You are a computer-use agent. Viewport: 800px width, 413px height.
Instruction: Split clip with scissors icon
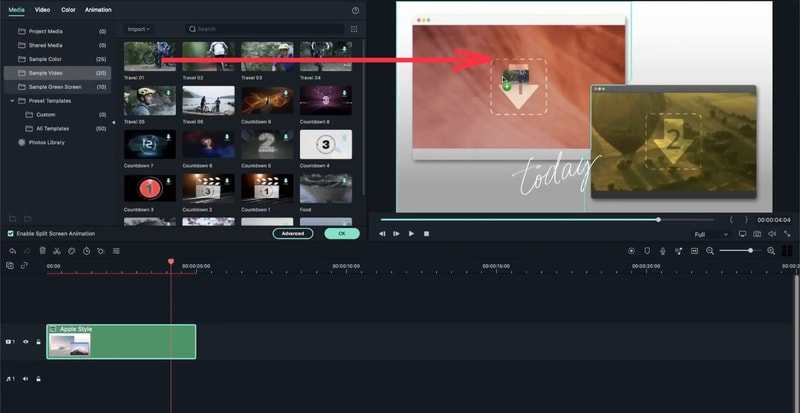pos(57,251)
